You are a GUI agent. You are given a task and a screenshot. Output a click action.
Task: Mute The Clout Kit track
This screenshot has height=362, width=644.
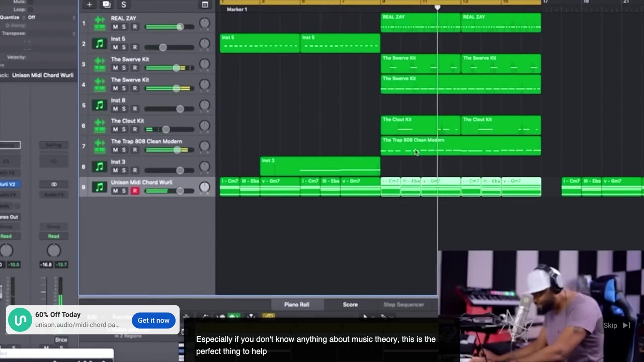coord(115,129)
